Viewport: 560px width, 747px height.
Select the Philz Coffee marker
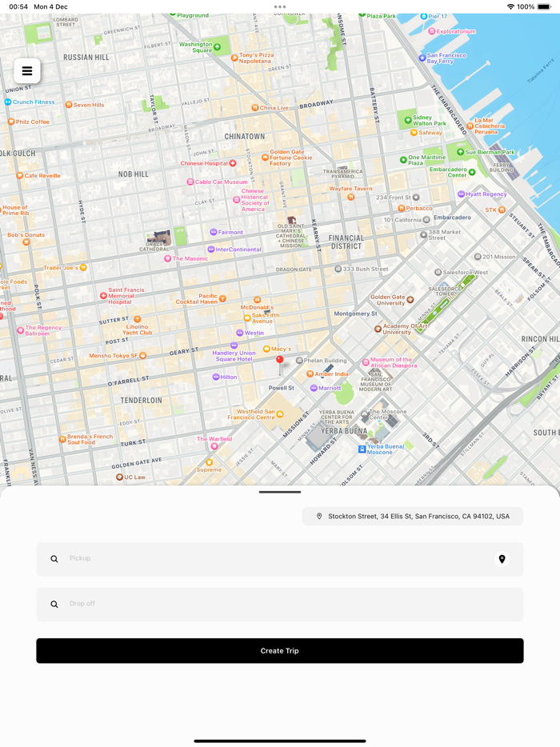coord(11,122)
